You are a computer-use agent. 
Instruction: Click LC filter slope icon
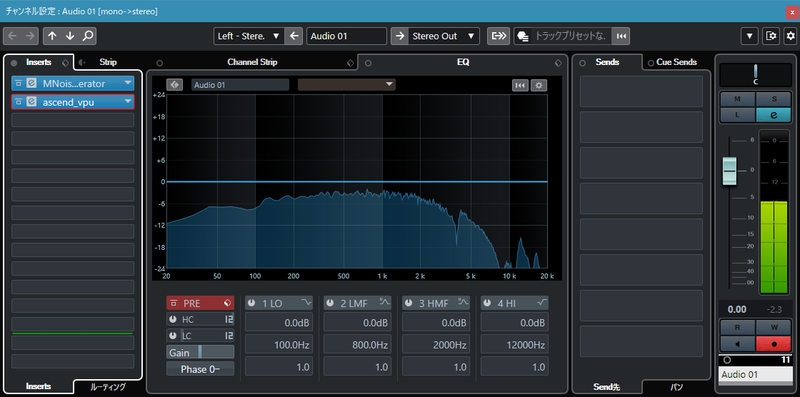(229, 336)
